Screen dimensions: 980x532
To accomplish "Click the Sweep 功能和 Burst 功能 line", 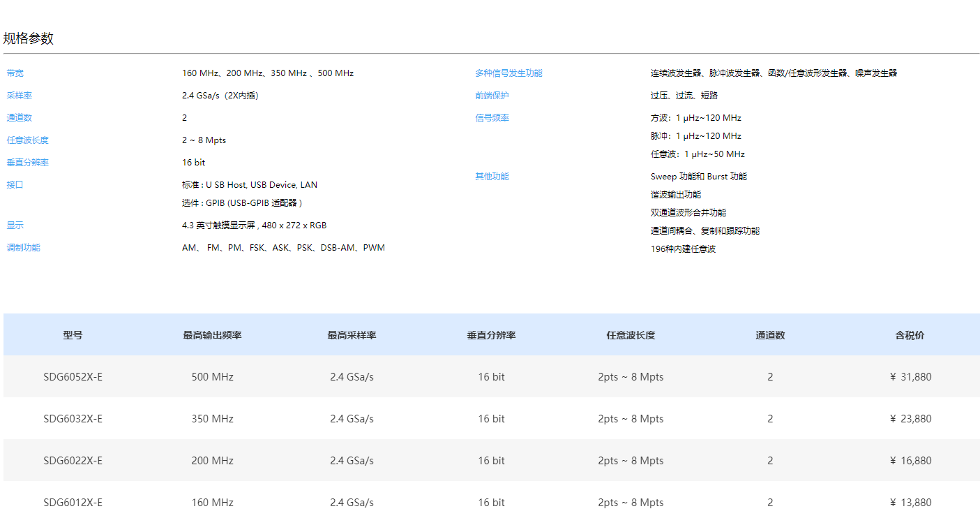I will 699,177.
